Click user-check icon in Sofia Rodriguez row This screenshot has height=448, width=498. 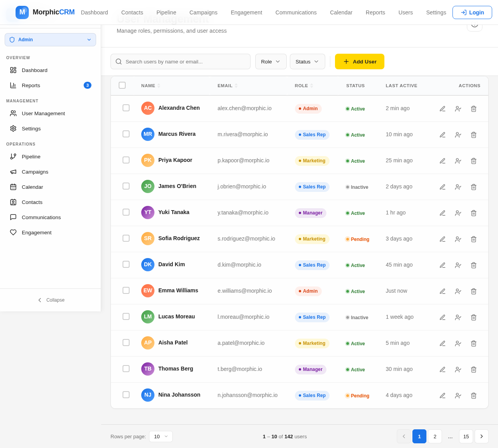tap(458, 239)
